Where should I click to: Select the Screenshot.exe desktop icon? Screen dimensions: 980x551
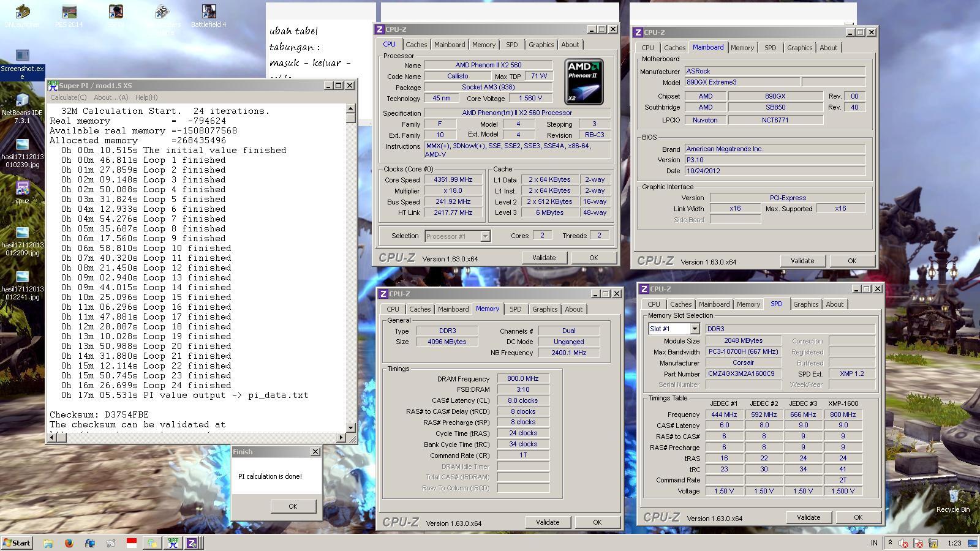click(x=22, y=65)
